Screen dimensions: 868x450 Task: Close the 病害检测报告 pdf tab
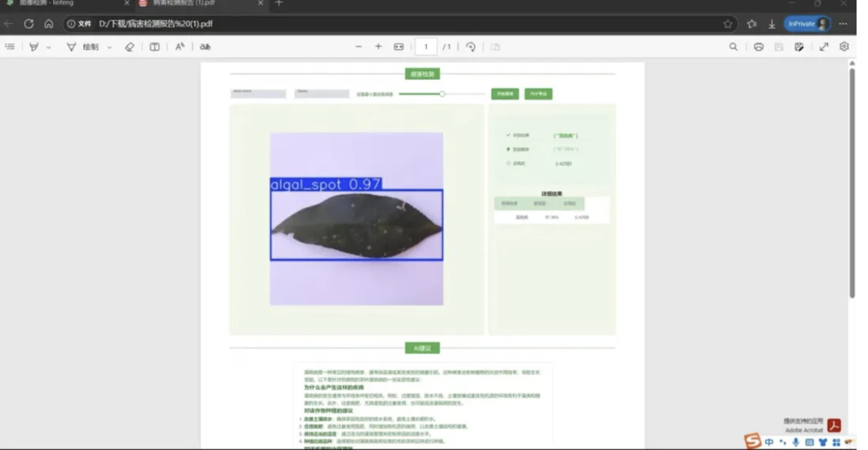click(x=261, y=3)
